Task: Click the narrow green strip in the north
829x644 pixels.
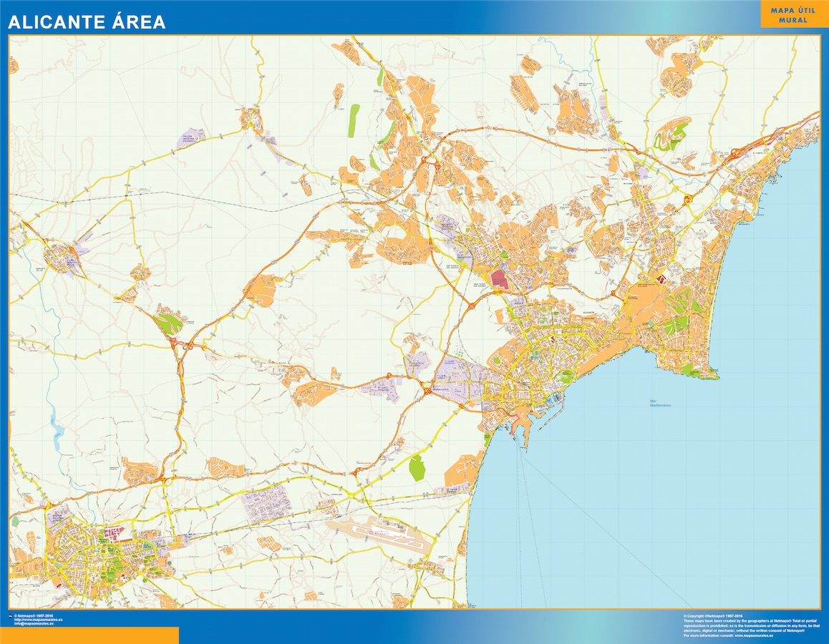Action: [354, 120]
